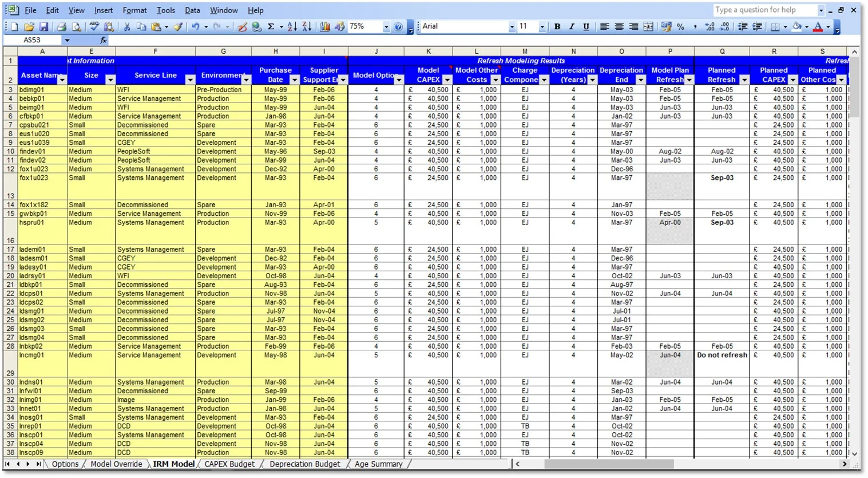This screenshot has width=868, height=478.
Task: Copy the selection with the Copy icon
Action: pos(141,26)
